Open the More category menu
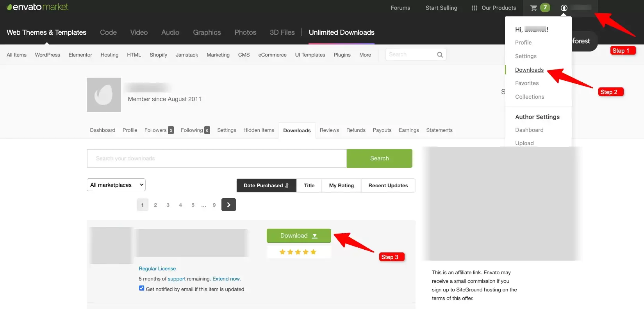This screenshot has height=309, width=644. click(365, 55)
